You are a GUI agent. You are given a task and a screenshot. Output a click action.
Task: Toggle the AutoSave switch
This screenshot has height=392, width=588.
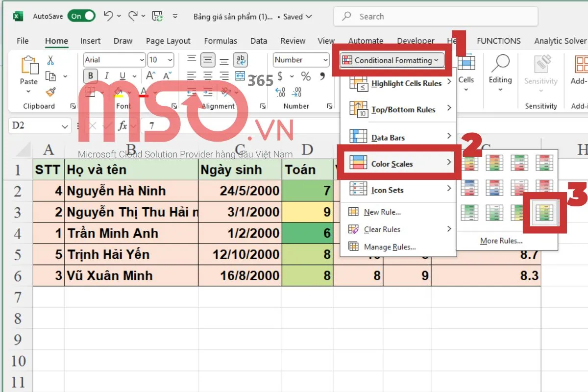(x=81, y=16)
